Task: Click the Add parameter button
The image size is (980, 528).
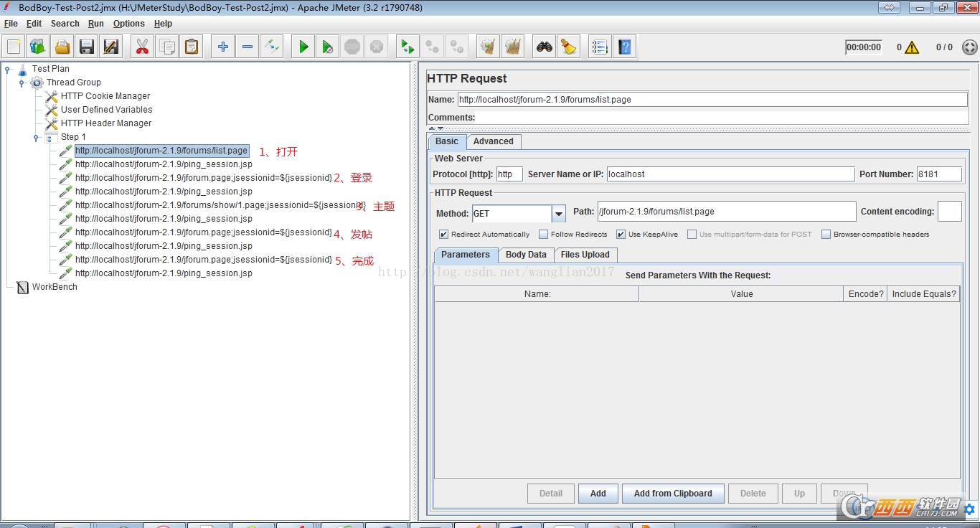Action: click(598, 494)
